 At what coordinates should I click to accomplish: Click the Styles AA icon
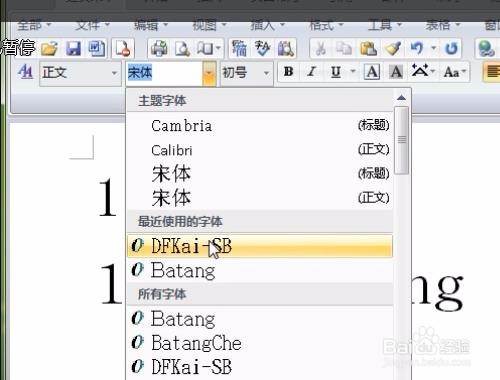[25, 72]
